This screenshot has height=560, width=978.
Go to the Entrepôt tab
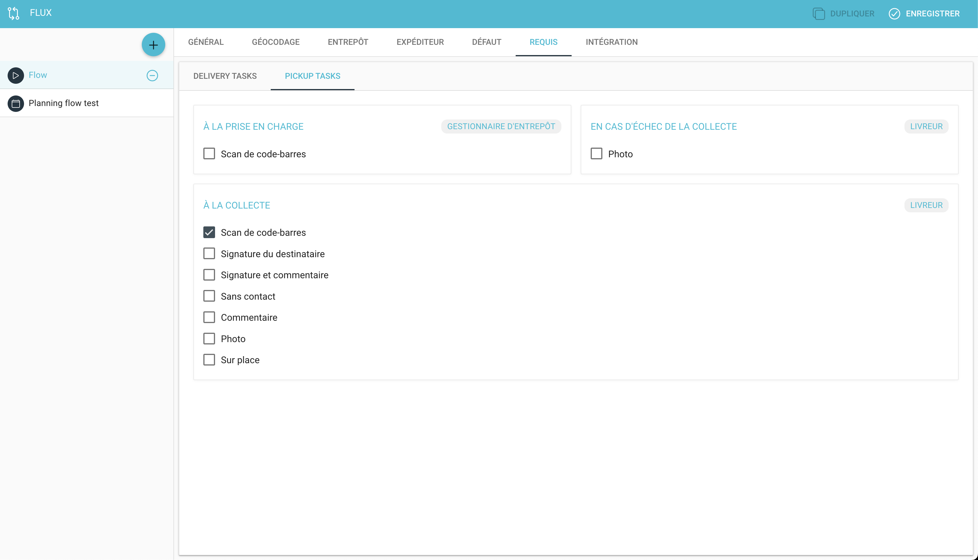coord(348,42)
